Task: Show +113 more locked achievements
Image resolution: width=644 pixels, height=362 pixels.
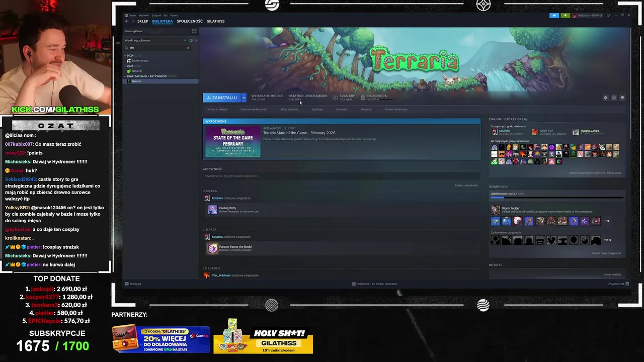Action: coord(607,240)
